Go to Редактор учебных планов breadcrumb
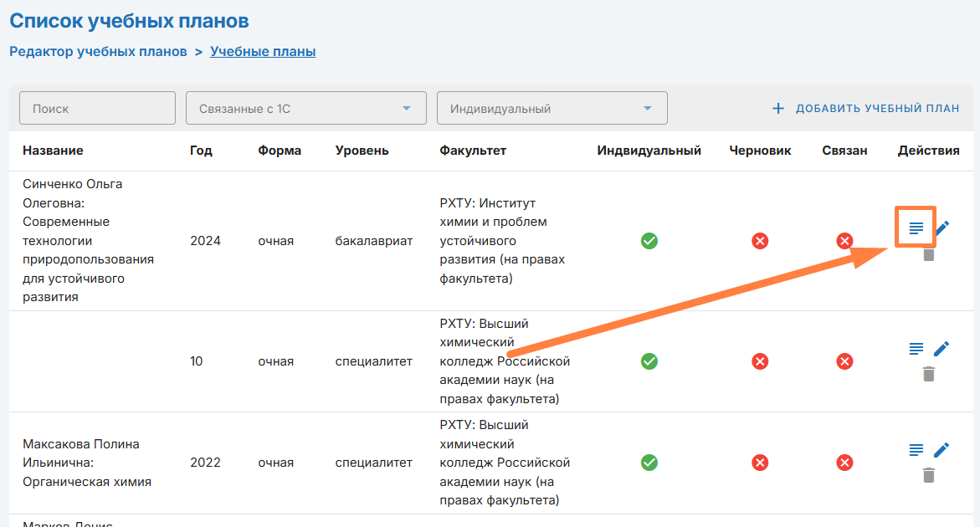The image size is (980, 527). [98, 52]
